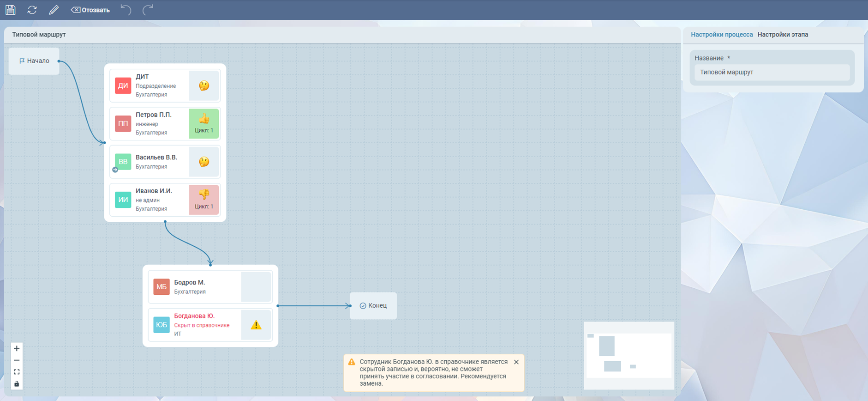Click the fit-to-screen icon

point(17,372)
